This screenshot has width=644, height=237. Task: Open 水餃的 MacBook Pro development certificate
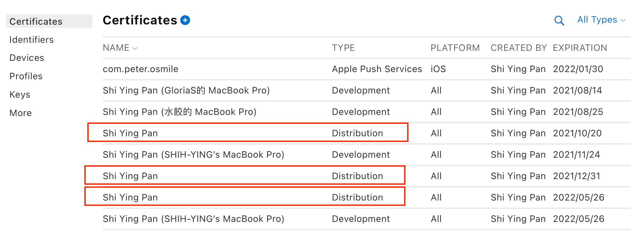(x=366, y=112)
